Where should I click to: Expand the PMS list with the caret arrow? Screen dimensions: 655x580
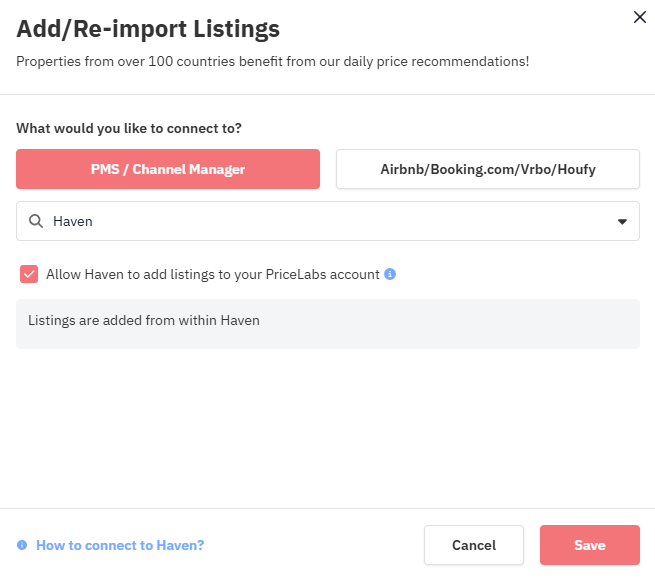[622, 221]
